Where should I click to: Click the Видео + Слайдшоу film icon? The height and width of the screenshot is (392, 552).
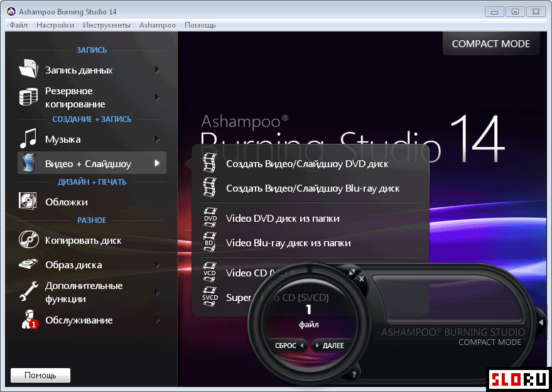(x=29, y=163)
